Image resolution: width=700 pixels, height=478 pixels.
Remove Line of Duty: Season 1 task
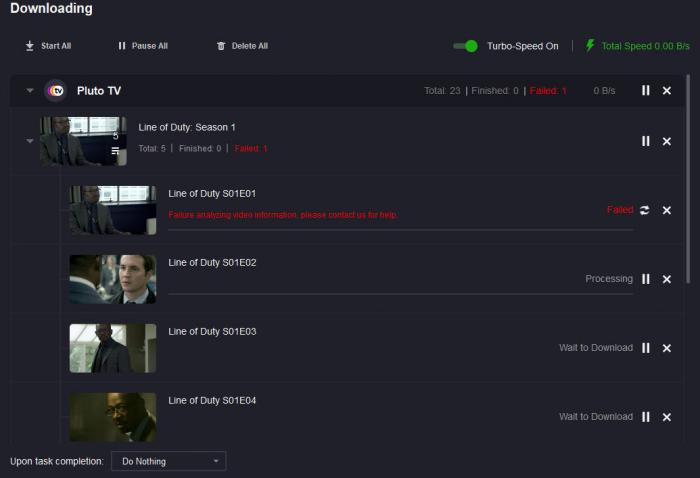pyautogui.click(x=667, y=141)
